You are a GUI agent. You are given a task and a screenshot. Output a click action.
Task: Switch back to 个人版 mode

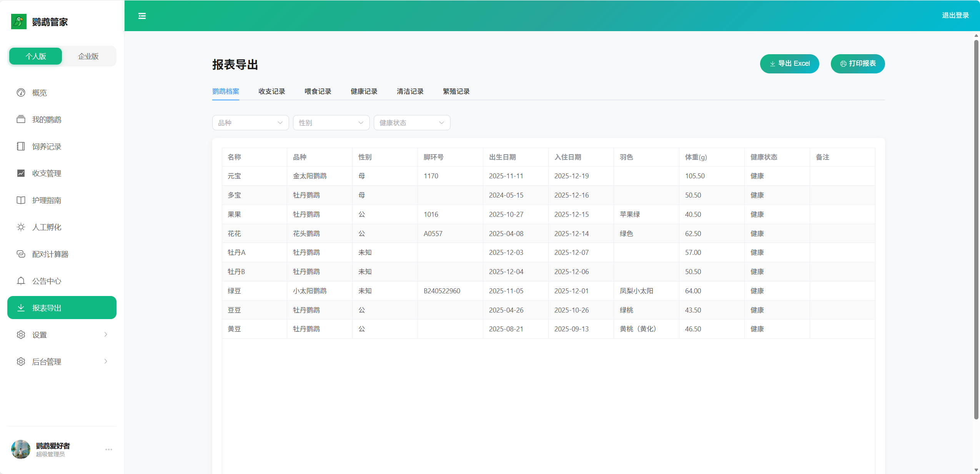[35, 56]
